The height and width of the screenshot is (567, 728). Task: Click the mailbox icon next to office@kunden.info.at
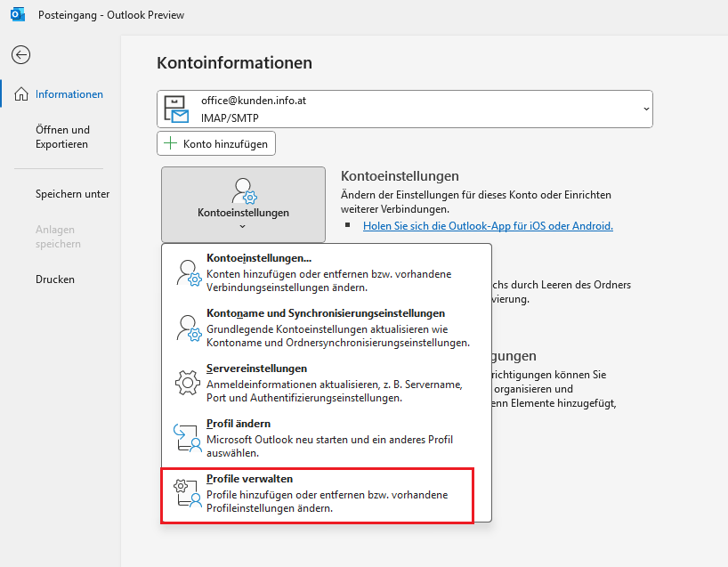pos(176,109)
